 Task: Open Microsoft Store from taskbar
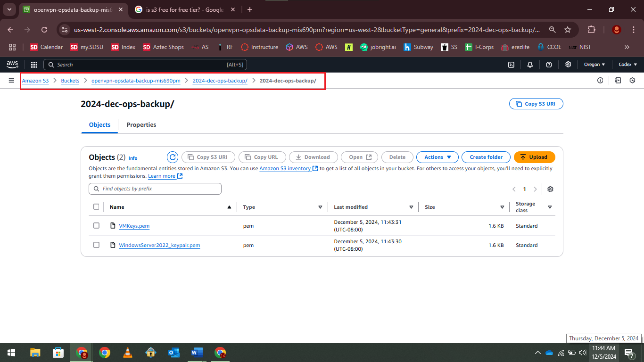(58, 353)
